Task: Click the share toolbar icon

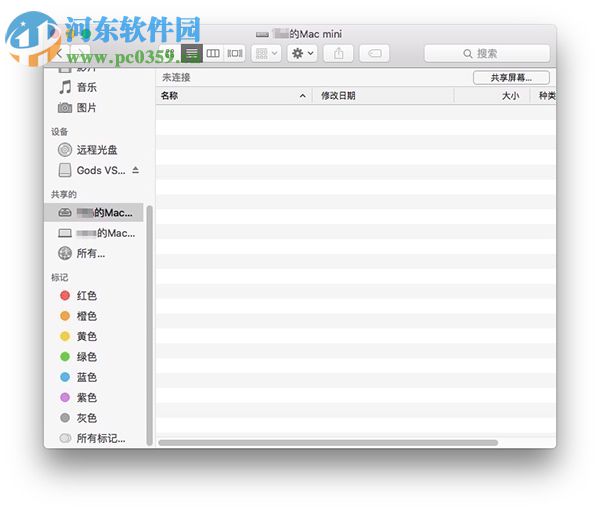Action: tap(338, 53)
